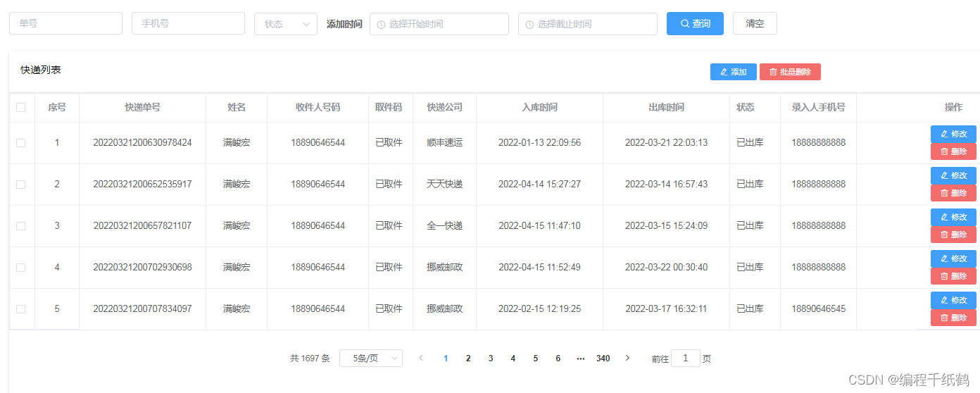This screenshot has width=980, height=393.
Task: Click tracking number 2022032120065253​5917
Action: point(143,185)
